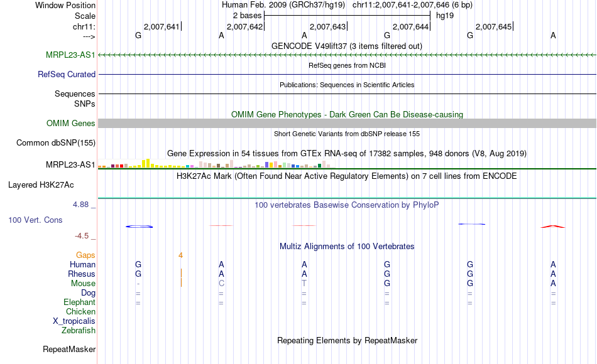Viewport: 597px width, 364px height.
Task: Click the C base in the Mouse row
Action: pyautogui.click(x=221, y=284)
